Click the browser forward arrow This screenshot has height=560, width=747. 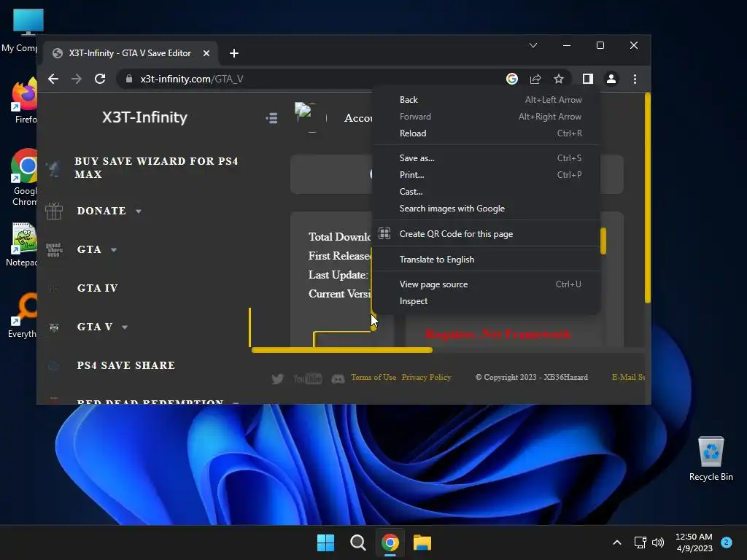pyautogui.click(x=76, y=79)
